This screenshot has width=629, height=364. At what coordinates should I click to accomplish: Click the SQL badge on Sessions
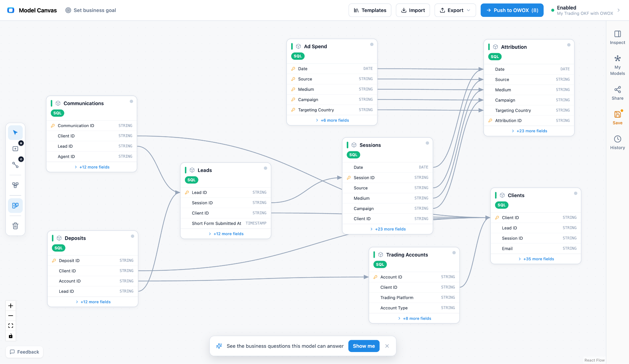point(353,155)
